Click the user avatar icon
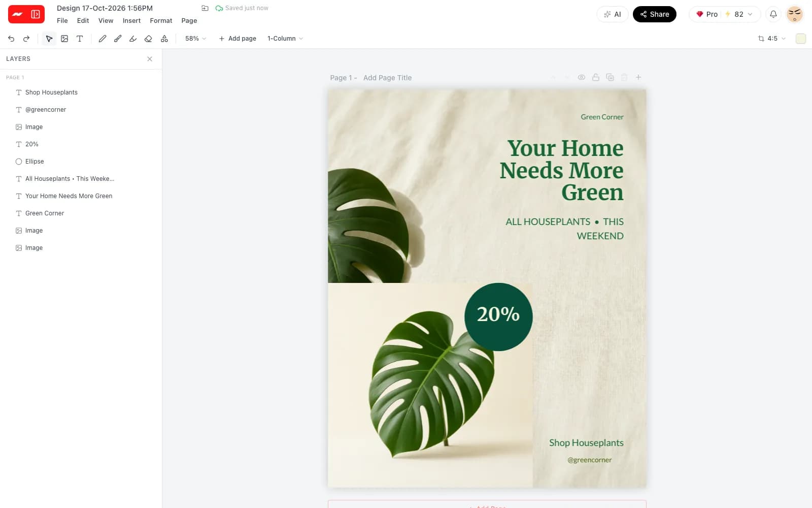The image size is (812, 508). point(794,14)
